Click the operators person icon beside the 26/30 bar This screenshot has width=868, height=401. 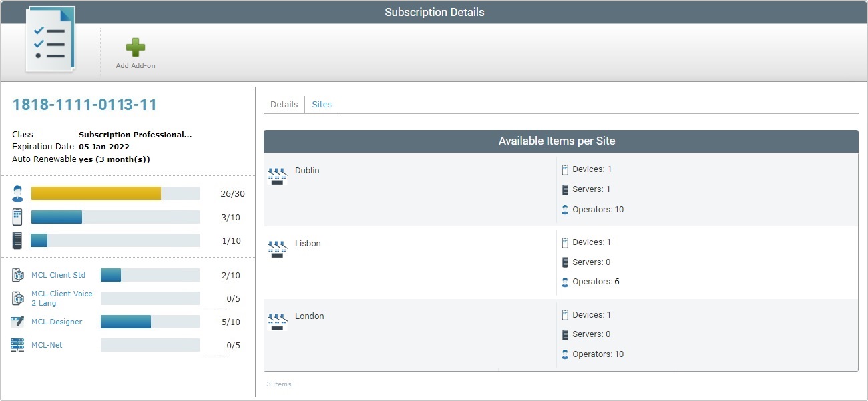18,193
